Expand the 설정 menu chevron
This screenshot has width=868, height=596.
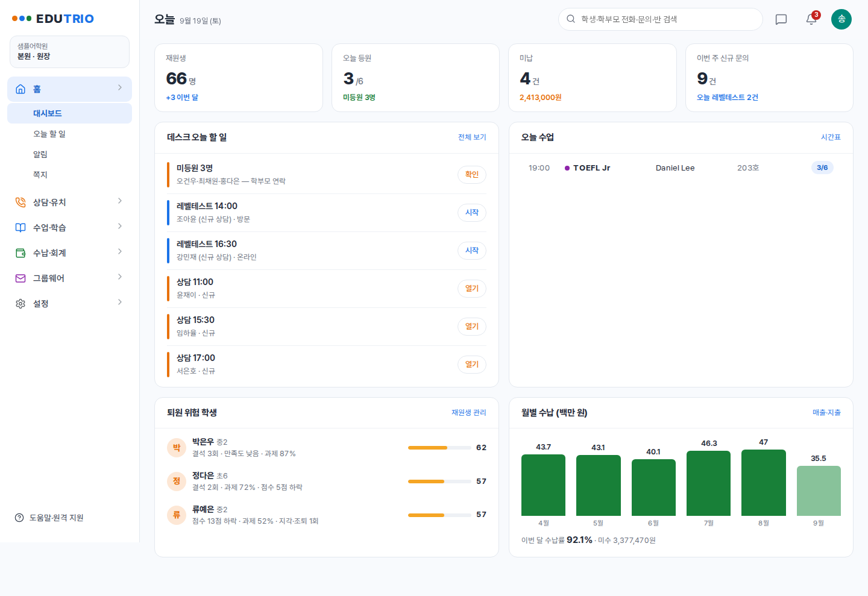120,302
